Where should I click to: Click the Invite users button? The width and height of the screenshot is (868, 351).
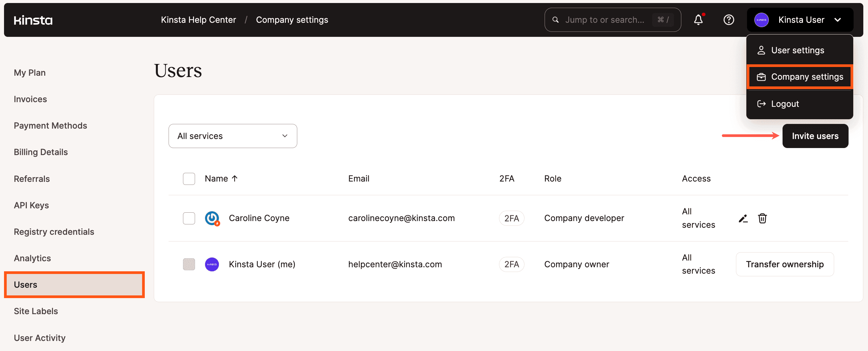coord(815,136)
